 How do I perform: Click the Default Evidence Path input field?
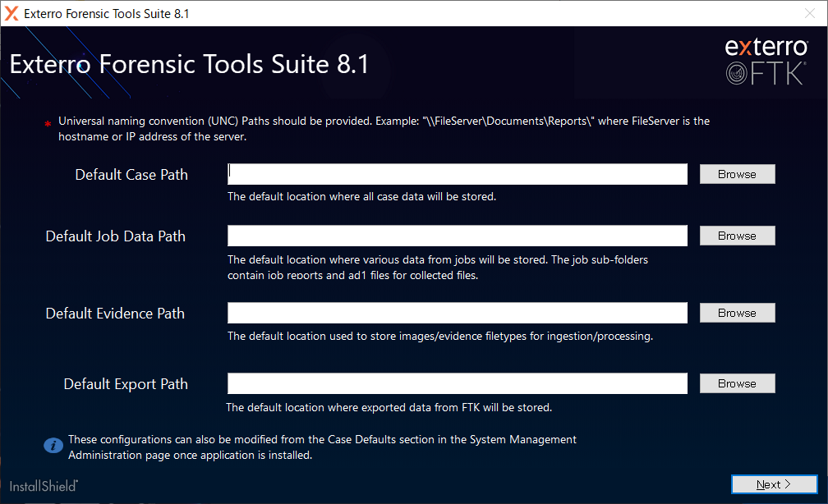pyautogui.click(x=458, y=313)
